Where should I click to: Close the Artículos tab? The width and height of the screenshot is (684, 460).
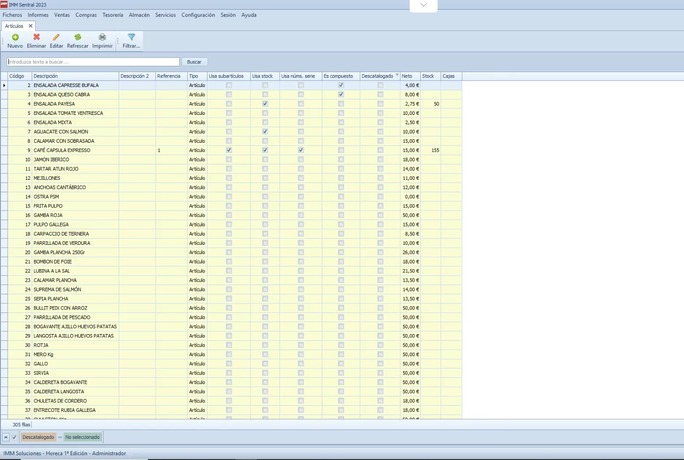[30, 26]
